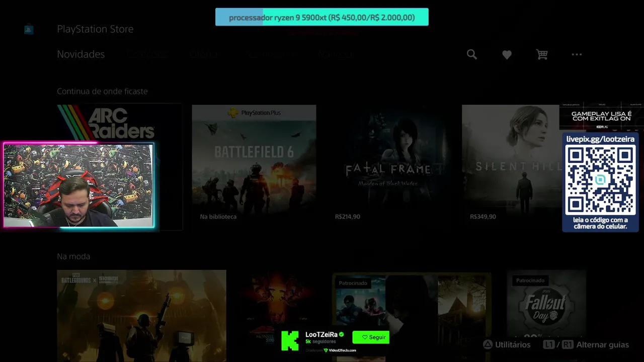Click the R$349,90 price label
Screen dimensions: 644x362
[483, 217]
